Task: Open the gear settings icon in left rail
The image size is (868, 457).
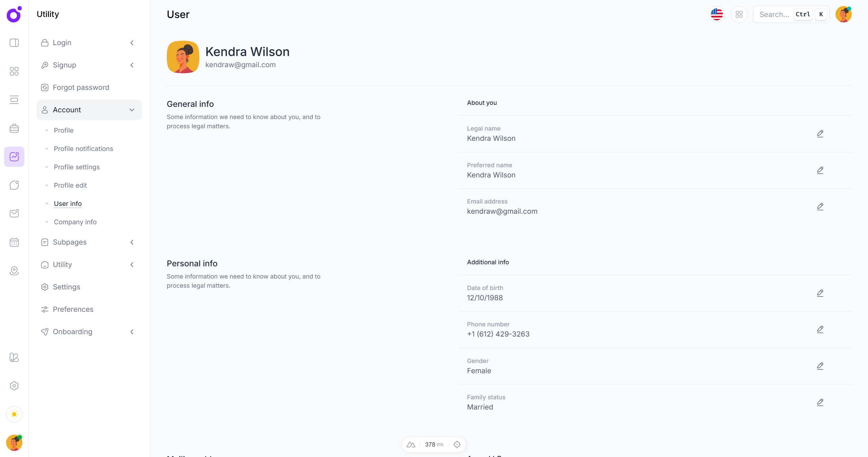Action: pos(14,386)
